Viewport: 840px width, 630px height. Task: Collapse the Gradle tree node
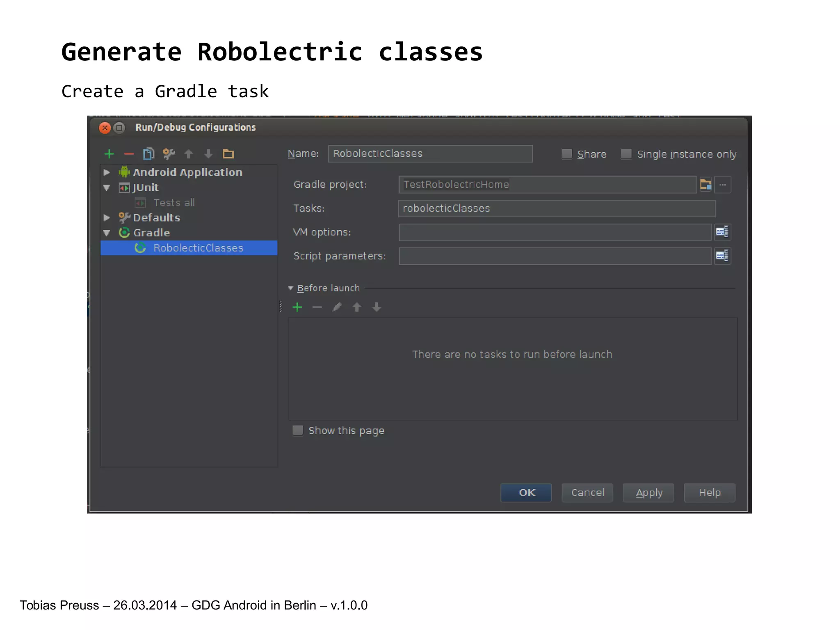[x=107, y=233]
